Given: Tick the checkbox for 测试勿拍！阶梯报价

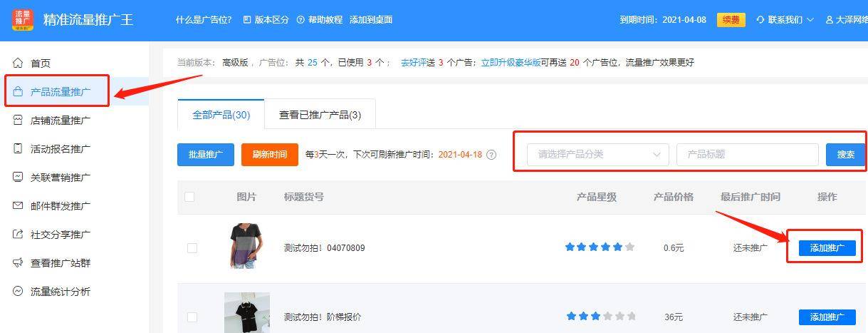Looking at the screenshot, I should click(x=192, y=317).
